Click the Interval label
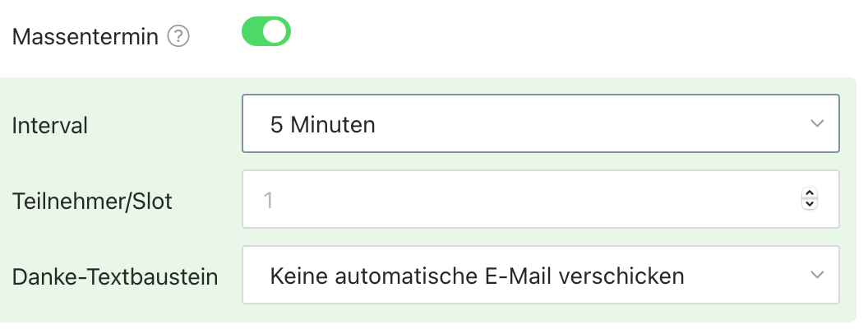The image size is (868, 334). coord(50,126)
